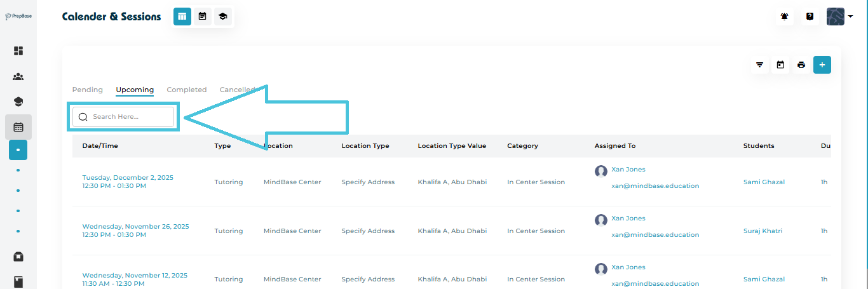This screenshot has width=868, height=289.
Task: Open the date picker calendar icon
Action: tap(780, 65)
